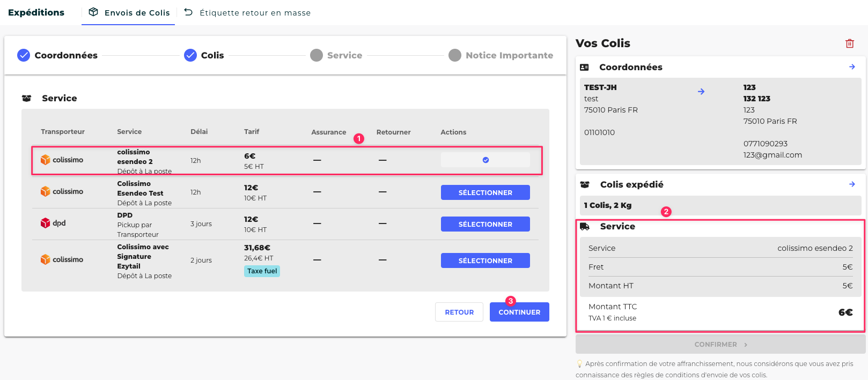Go back with the Retour button
The width and height of the screenshot is (868, 380).
459,312
